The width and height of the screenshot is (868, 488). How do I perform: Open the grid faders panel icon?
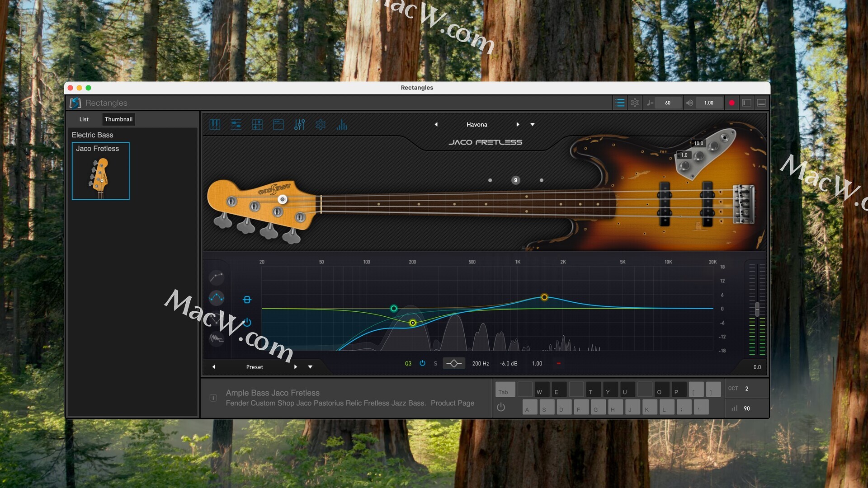pyautogui.click(x=257, y=125)
